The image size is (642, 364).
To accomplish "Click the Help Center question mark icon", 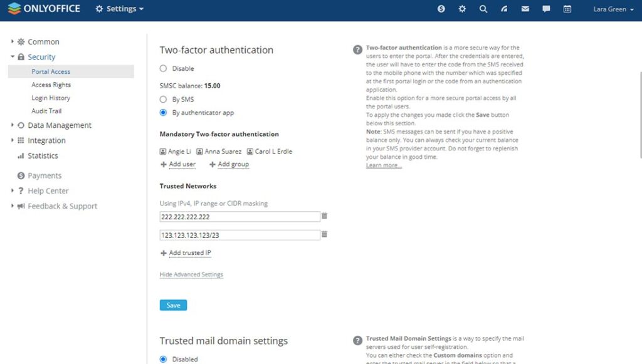I will click(21, 191).
